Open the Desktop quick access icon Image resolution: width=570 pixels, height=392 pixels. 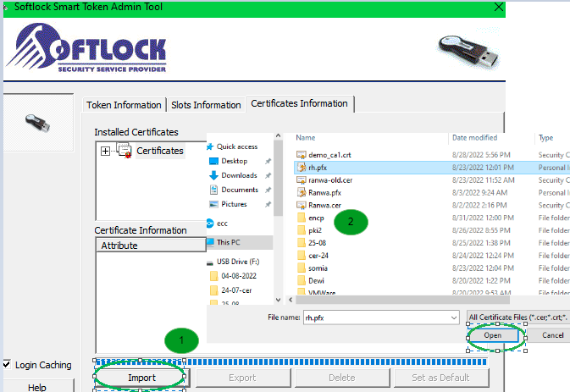213,161
